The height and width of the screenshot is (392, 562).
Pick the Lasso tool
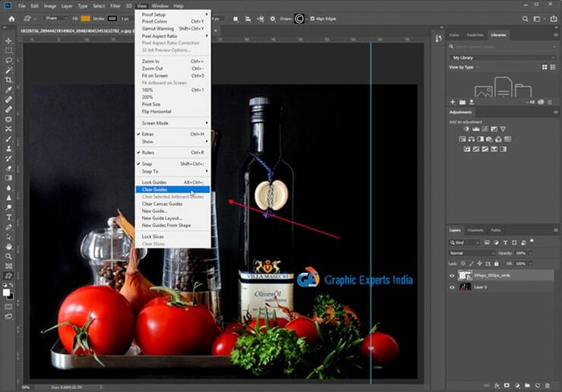pyautogui.click(x=9, y=60)
